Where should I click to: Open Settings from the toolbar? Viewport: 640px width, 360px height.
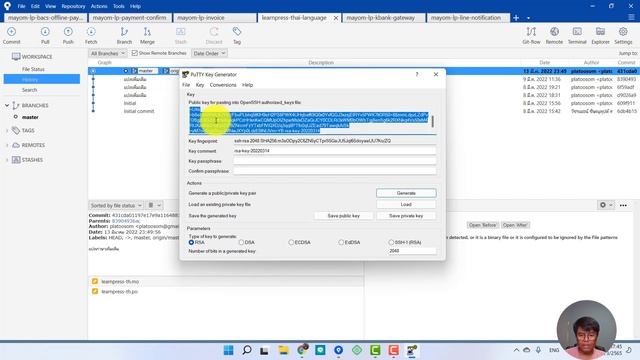(623, 35)
